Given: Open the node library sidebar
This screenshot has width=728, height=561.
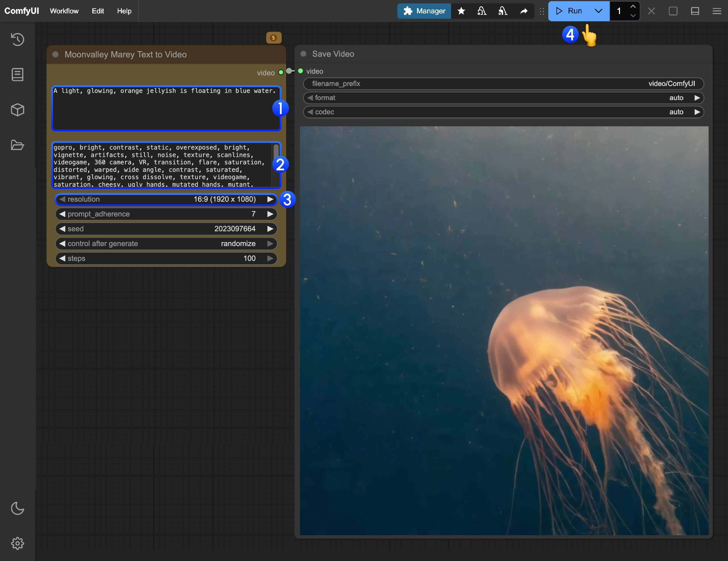Looking at the screenshot, I should 17,74.
